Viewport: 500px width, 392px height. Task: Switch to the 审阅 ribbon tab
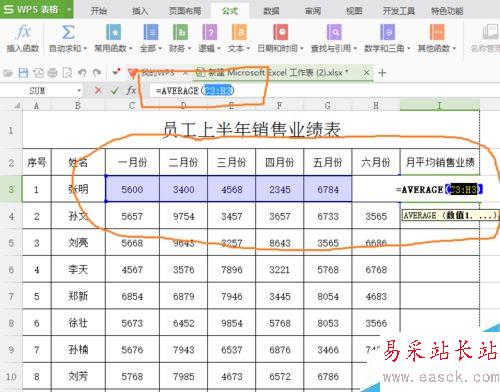pyautogui.click(x=313, y=11)
